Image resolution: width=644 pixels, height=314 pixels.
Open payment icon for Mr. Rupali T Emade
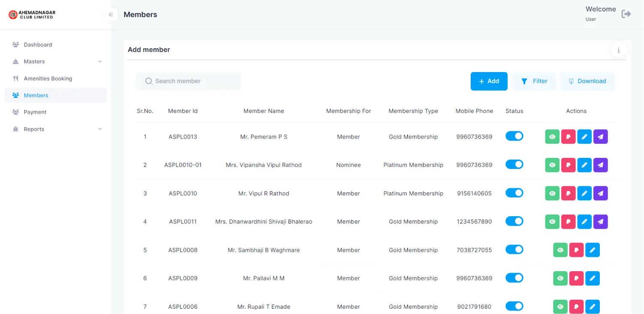[x=577, y=307]
